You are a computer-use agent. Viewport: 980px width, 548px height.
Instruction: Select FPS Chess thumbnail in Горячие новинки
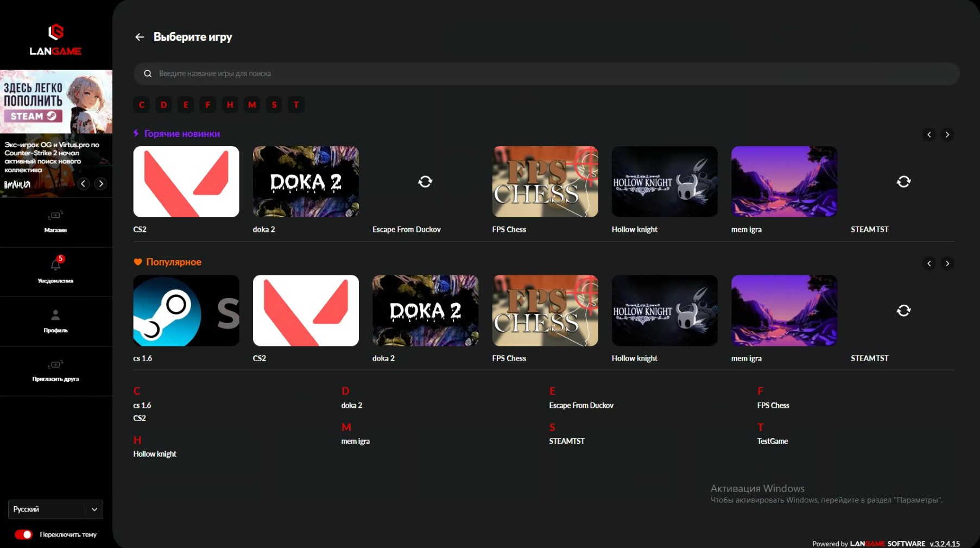pyautogui.click(x=545, y=181)
